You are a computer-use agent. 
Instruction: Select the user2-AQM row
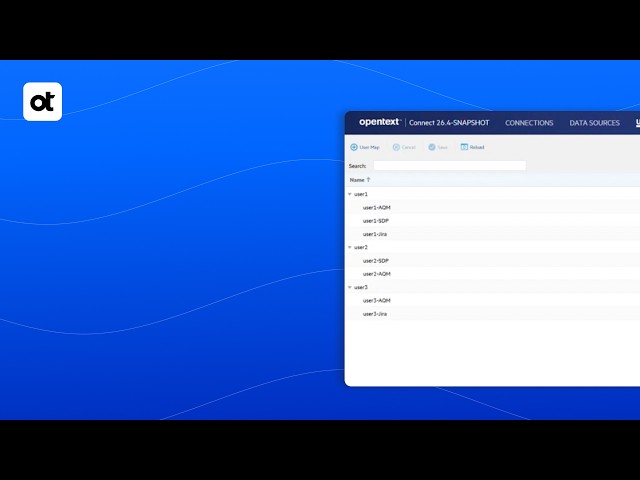(x=492, y=274)
